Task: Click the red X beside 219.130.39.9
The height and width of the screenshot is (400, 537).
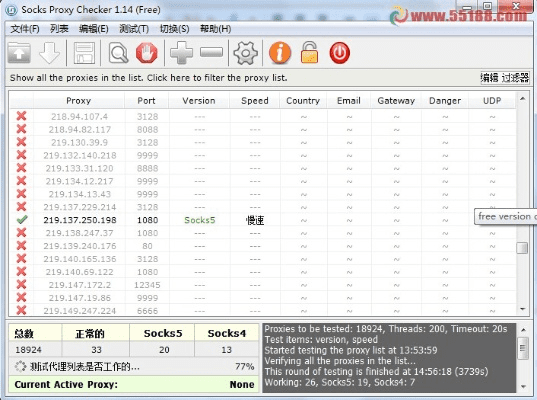Action: click(21, 142)
